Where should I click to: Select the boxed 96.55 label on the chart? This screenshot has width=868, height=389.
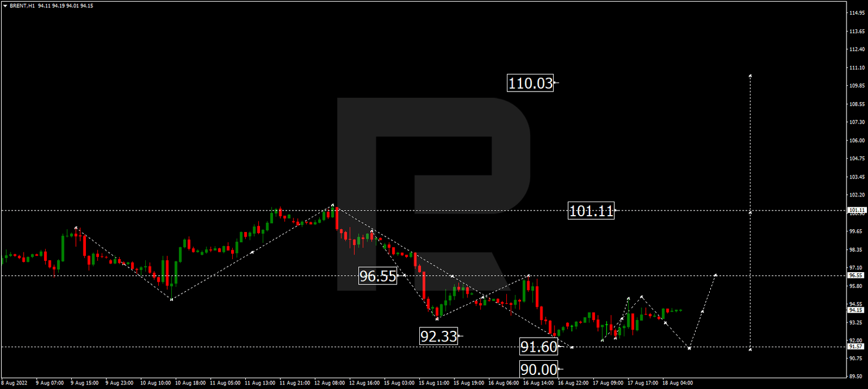(x=378, y=276)
